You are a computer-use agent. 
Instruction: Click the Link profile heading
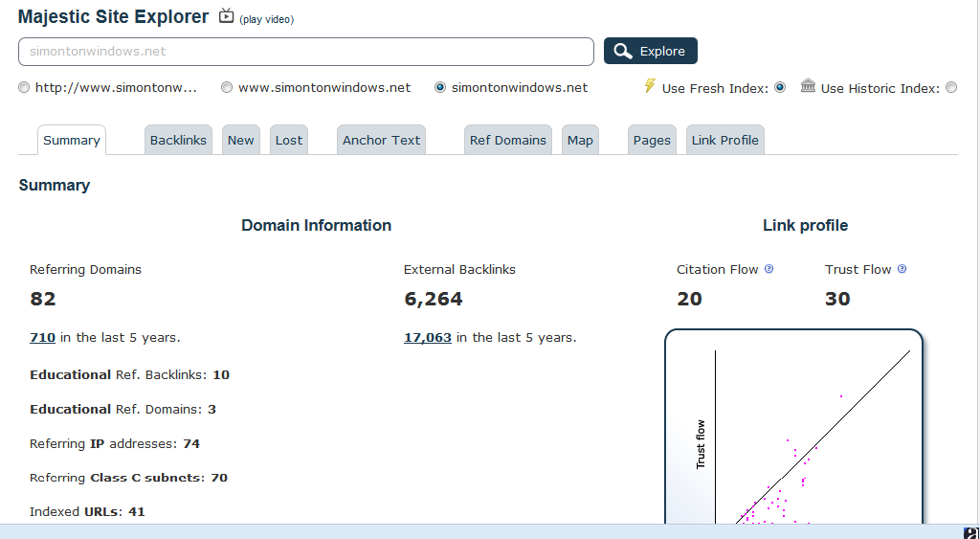(805, 226)
